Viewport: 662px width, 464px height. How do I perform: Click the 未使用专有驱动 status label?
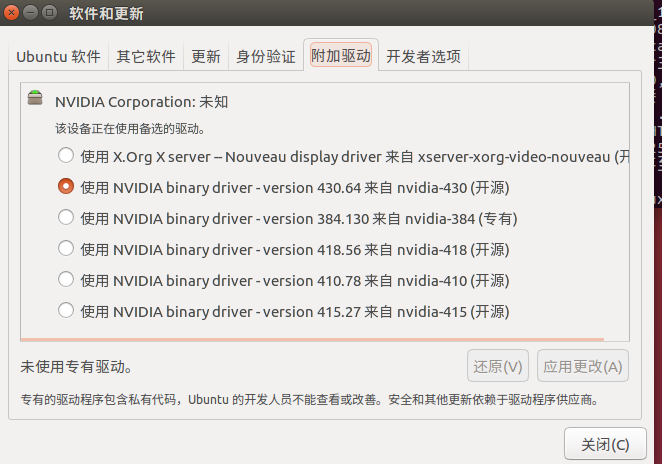tap(76, 366)
